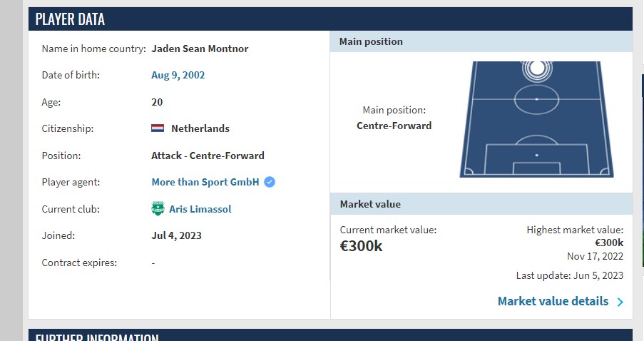Open the More than Sport GmbH agent link
Viewport: 644px width, 341px height.
205,182
